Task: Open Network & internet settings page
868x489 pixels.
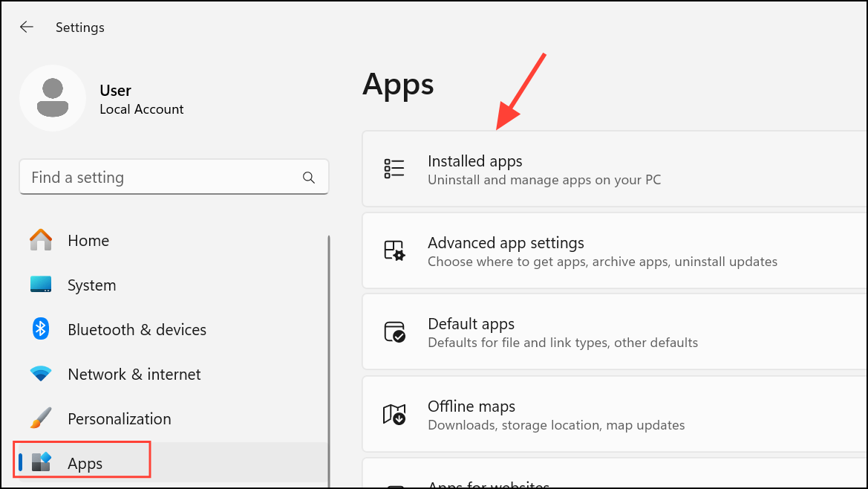Action: pos(134,375)
